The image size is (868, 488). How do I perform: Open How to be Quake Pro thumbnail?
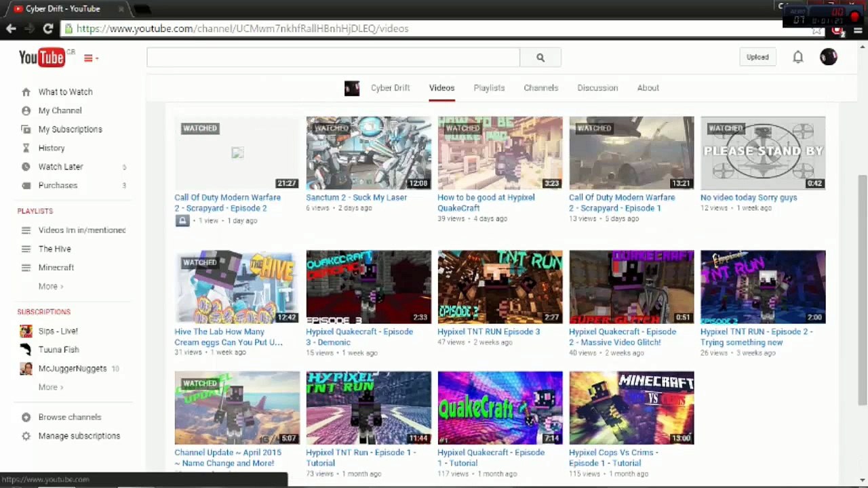(500, 152)
